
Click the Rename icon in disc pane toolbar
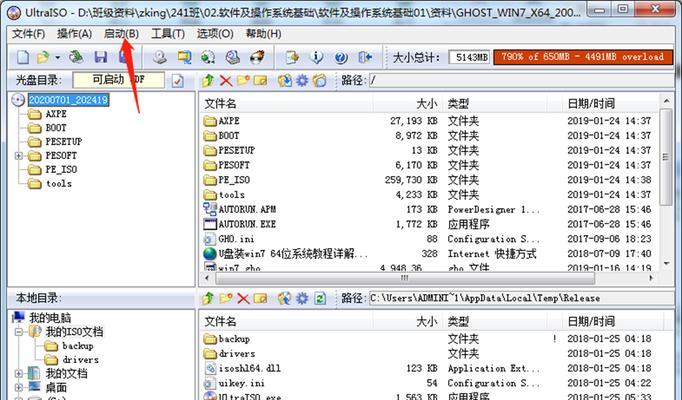tap(261, 80)
